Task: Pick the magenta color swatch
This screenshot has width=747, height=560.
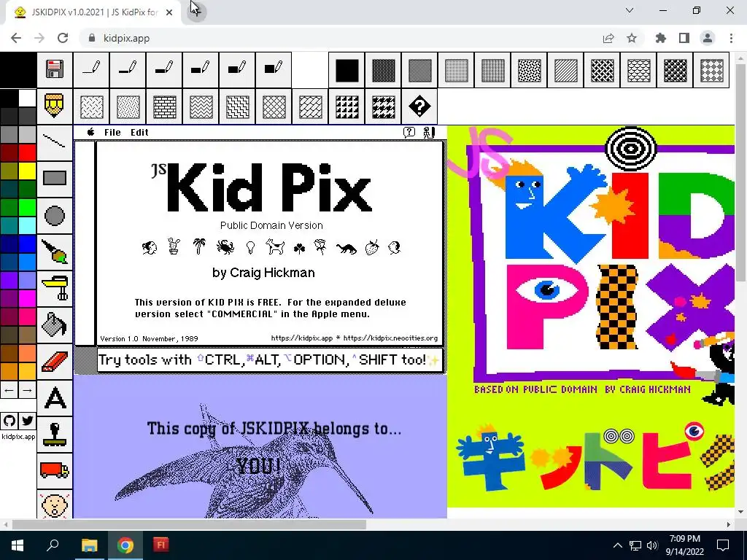Action: (x=27, y=298)
